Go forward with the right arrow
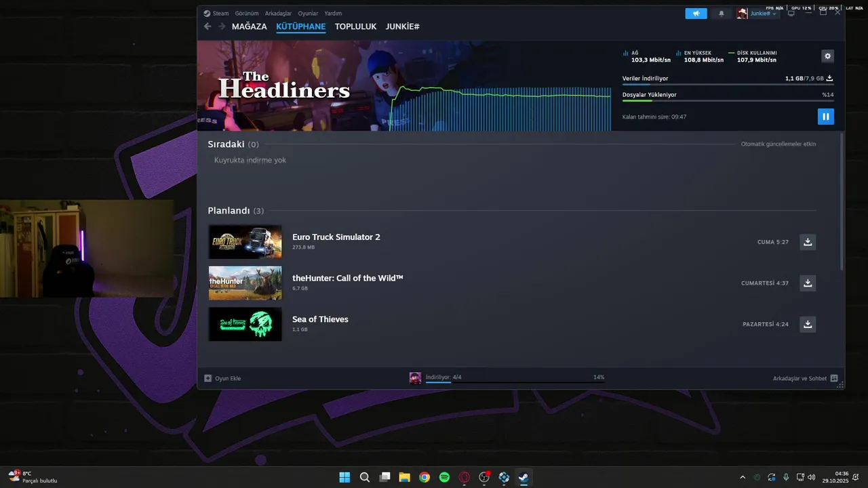The height and width of the screenshot is (488, 868). coord(222,26)
